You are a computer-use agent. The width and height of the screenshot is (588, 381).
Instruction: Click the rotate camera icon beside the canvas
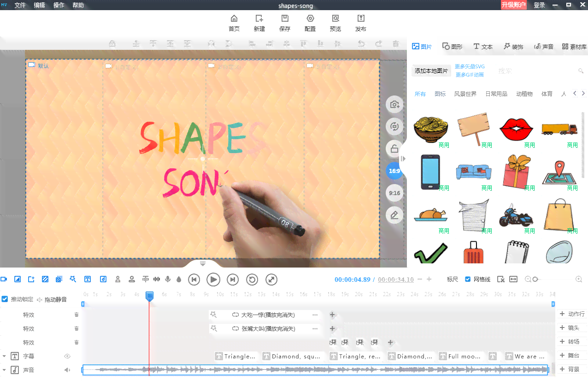click(394, 126)
